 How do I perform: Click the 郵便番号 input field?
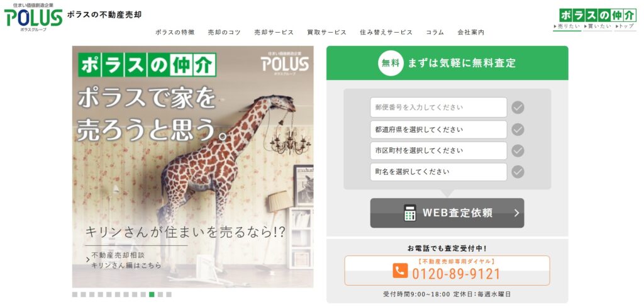438,108
